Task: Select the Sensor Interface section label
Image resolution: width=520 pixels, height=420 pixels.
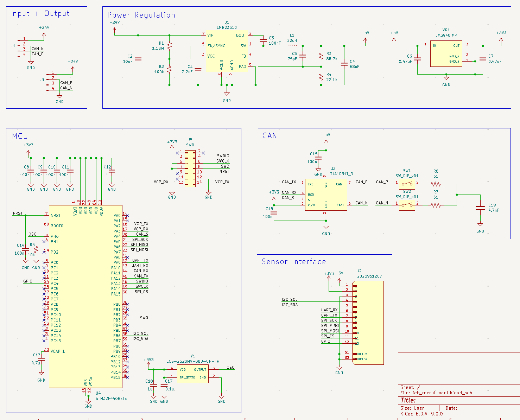Action: pos(294,261)
